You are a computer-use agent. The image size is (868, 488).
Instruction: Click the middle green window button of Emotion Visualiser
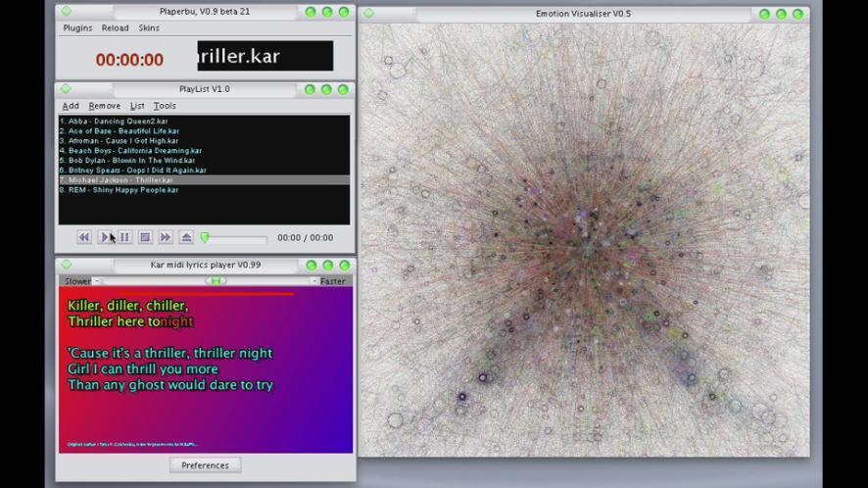781,14
